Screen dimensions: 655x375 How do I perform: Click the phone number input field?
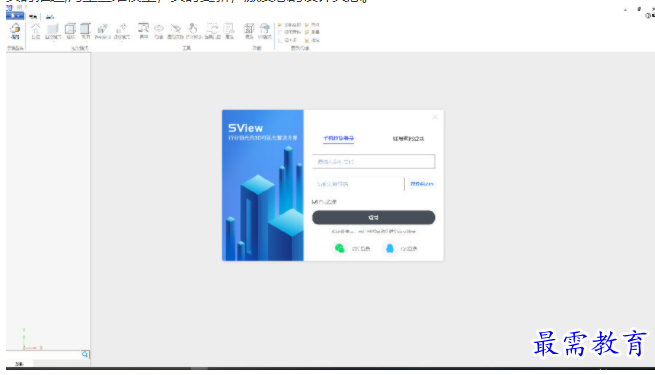(x=373, y=162)
